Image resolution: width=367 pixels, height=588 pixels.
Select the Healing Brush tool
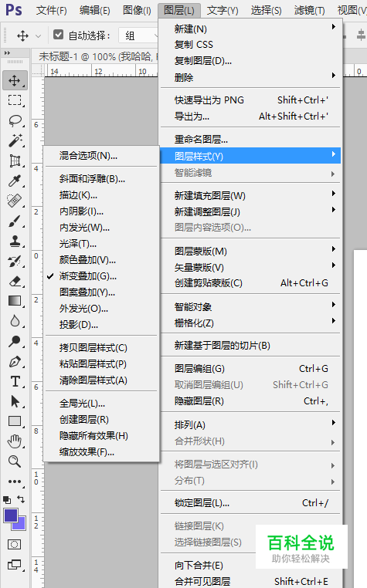(15, 201)
